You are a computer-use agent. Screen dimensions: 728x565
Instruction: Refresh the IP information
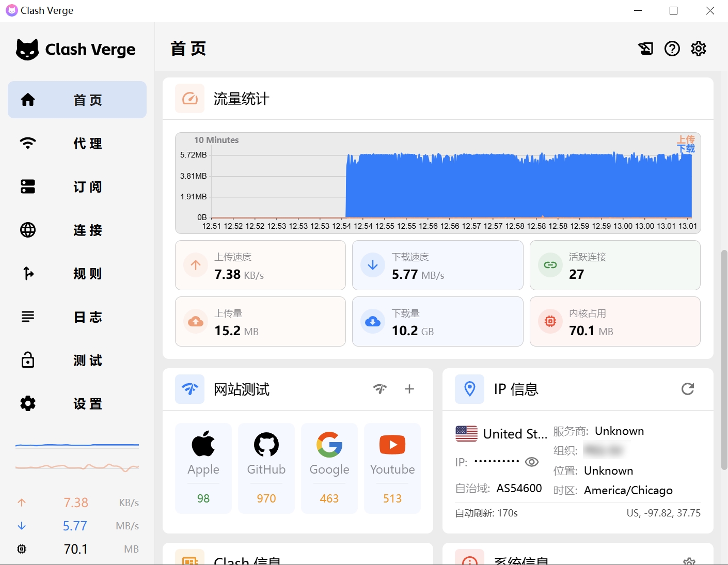pyautogui.click(x=687, y=389)
